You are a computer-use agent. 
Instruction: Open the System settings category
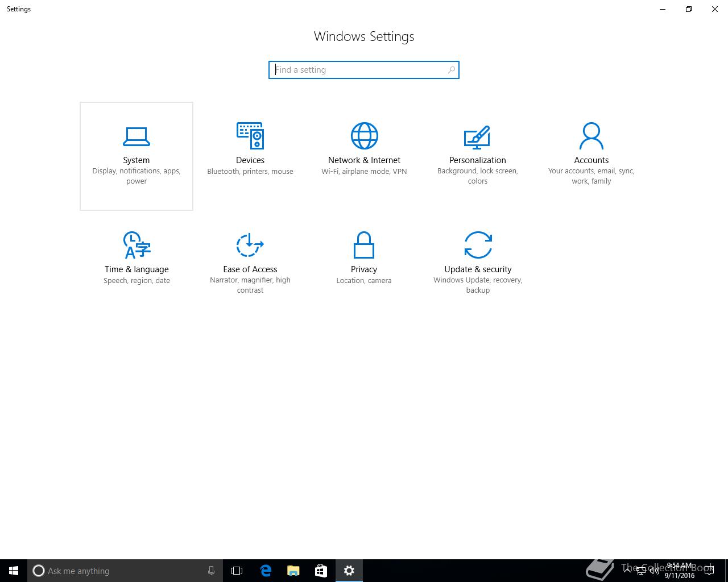pos(136,156)
